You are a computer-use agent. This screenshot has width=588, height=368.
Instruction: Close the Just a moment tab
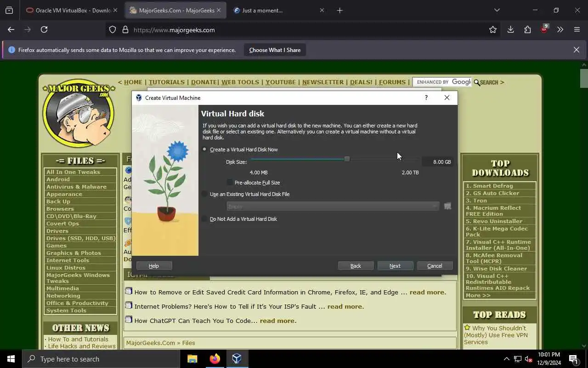(322, 10)
